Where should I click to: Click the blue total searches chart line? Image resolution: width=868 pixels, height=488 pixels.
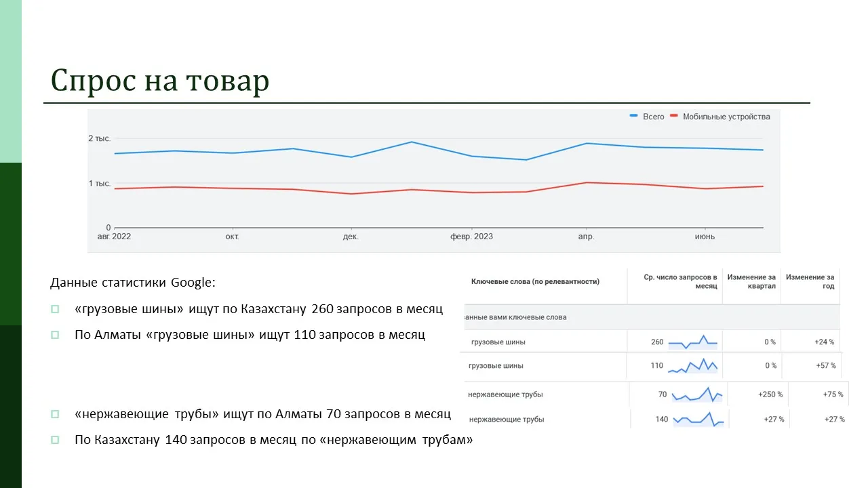coord(438,150)
